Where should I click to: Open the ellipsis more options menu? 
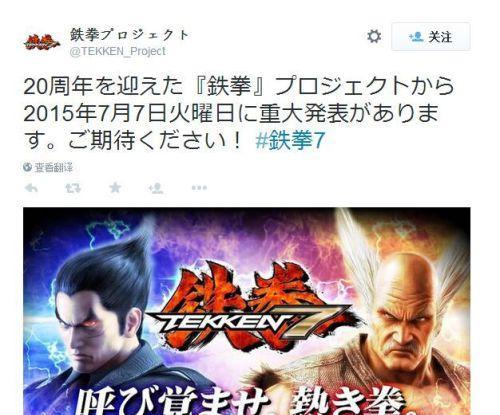click(199, 188)
